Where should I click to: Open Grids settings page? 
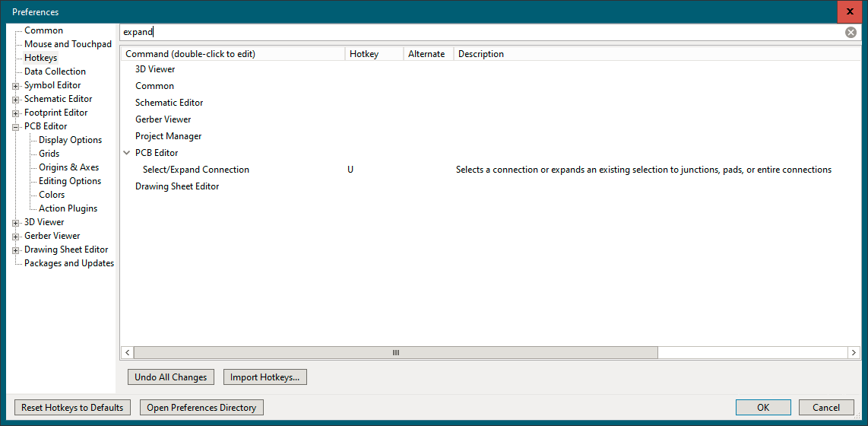click(49, 154)
